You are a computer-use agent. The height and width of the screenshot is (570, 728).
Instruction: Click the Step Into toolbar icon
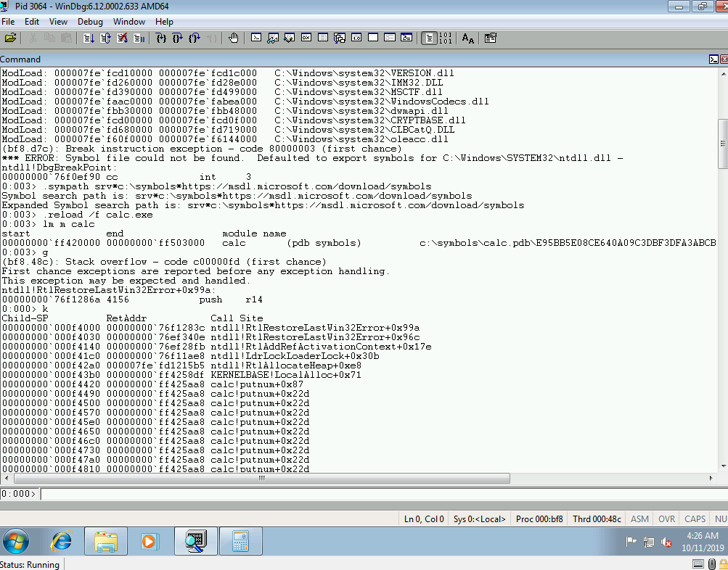(160, 38)
